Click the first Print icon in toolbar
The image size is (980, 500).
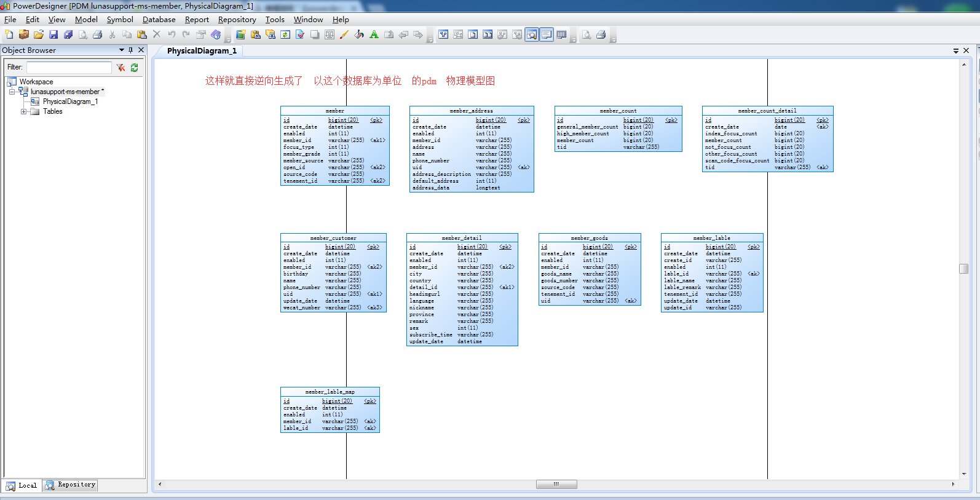pos(97,34)
